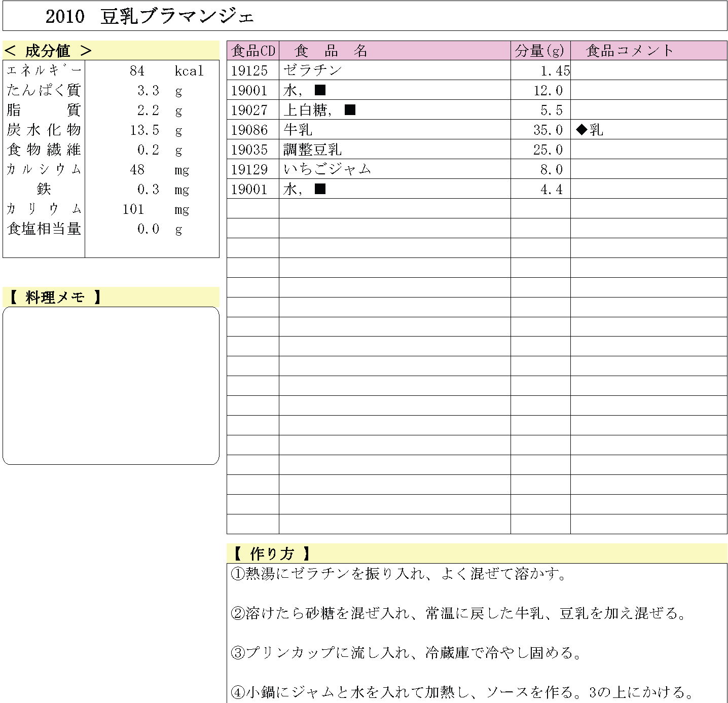This screenshot has width=728, height=703.
Task: Click the black square beside 上白糖
Action: click(350, 110)
